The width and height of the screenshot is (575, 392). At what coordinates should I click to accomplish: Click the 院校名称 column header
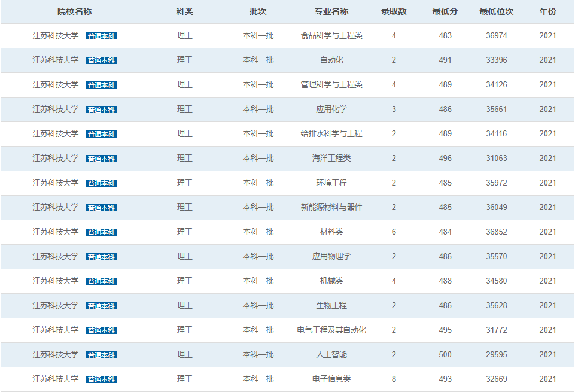click(74, 12)
